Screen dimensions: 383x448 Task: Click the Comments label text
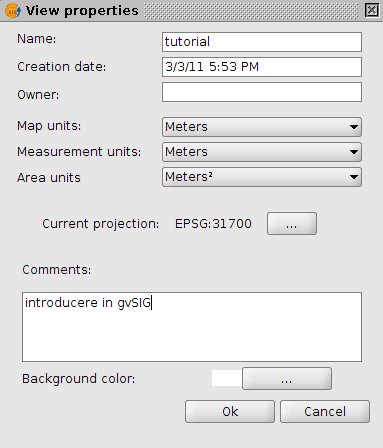pyautogui.click(x=57, y=269)
